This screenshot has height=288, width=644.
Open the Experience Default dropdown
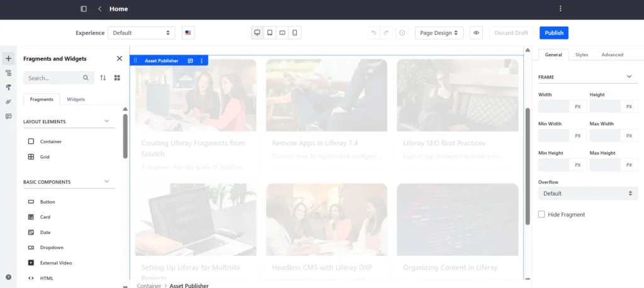pos(141,33)
